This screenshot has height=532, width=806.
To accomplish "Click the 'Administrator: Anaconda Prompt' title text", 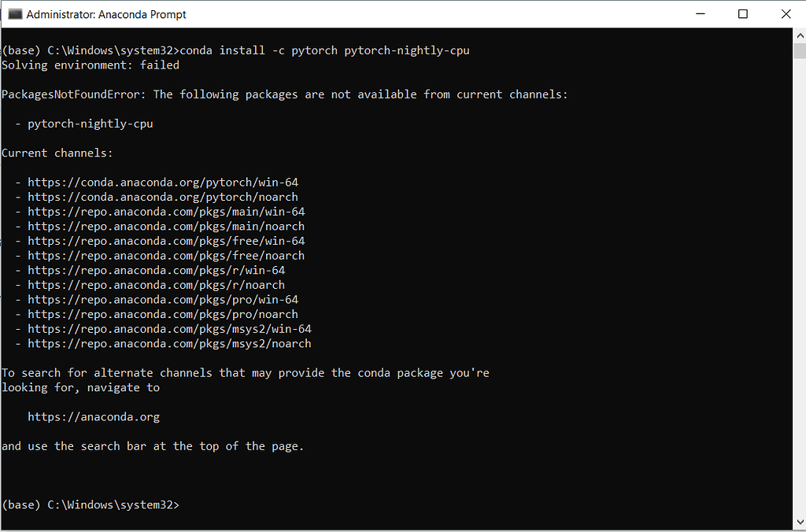I will tap(106, 14).
